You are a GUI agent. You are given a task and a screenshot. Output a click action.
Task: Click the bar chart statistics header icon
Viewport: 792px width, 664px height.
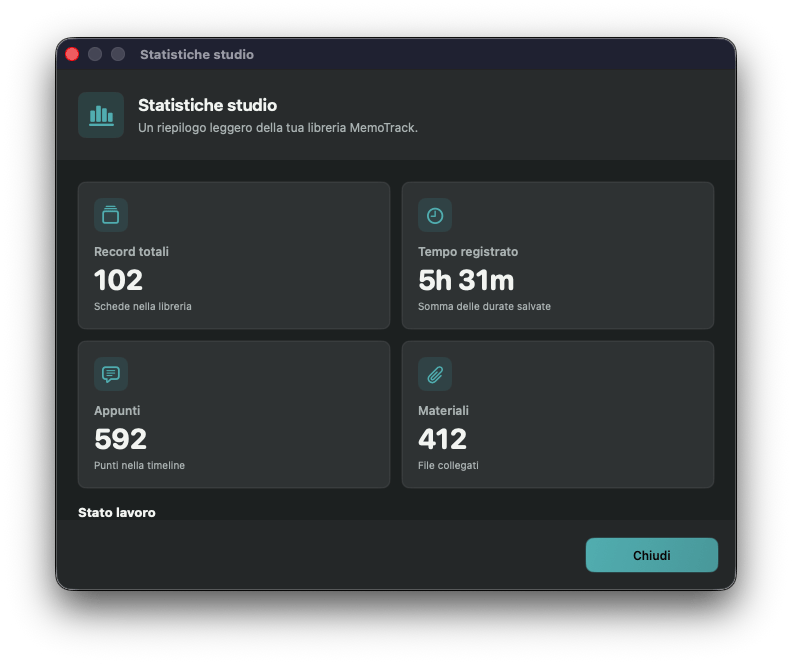point(101,115)
